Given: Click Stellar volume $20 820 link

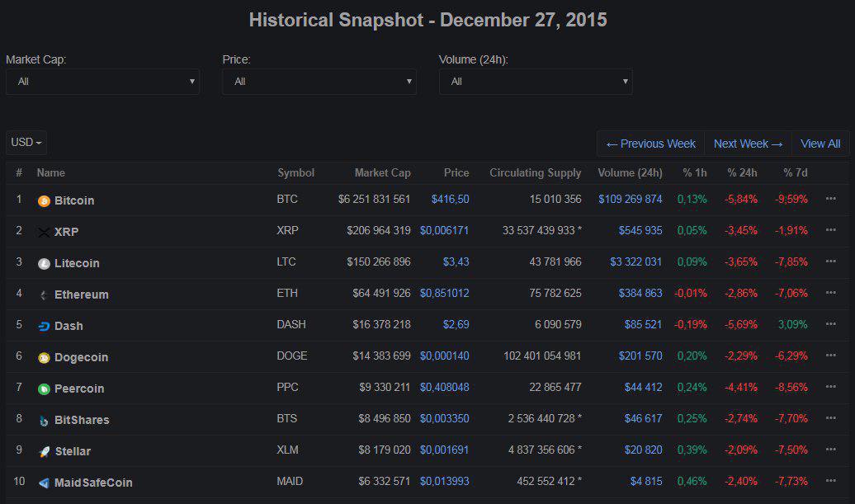Looking at the screenshot, I should point(643,450).
